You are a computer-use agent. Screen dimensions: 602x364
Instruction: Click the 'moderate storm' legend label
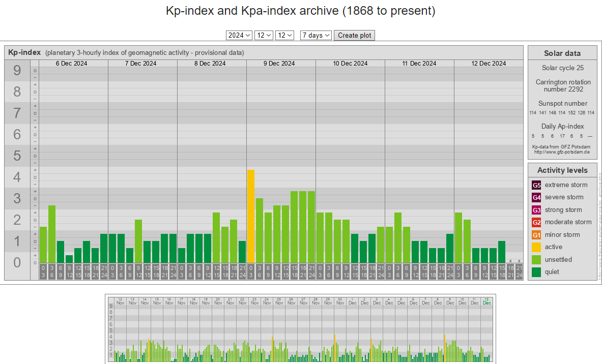tap(568, 222)
